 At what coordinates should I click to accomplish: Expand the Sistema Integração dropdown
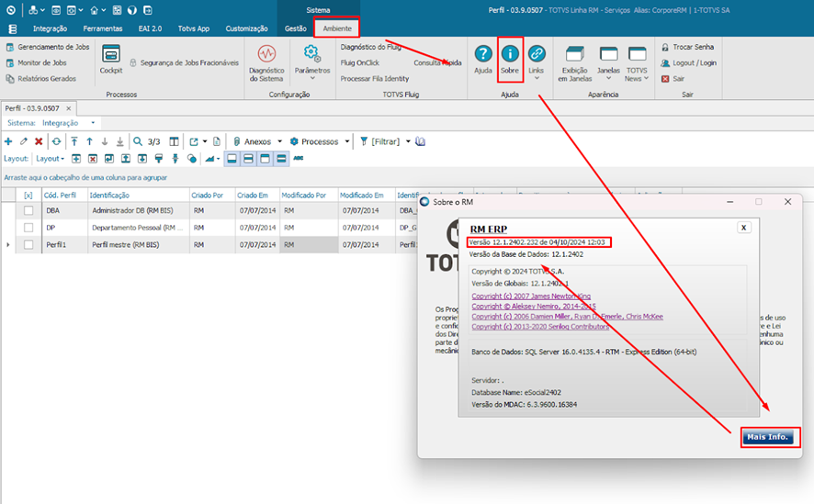[x=93, y=123]
